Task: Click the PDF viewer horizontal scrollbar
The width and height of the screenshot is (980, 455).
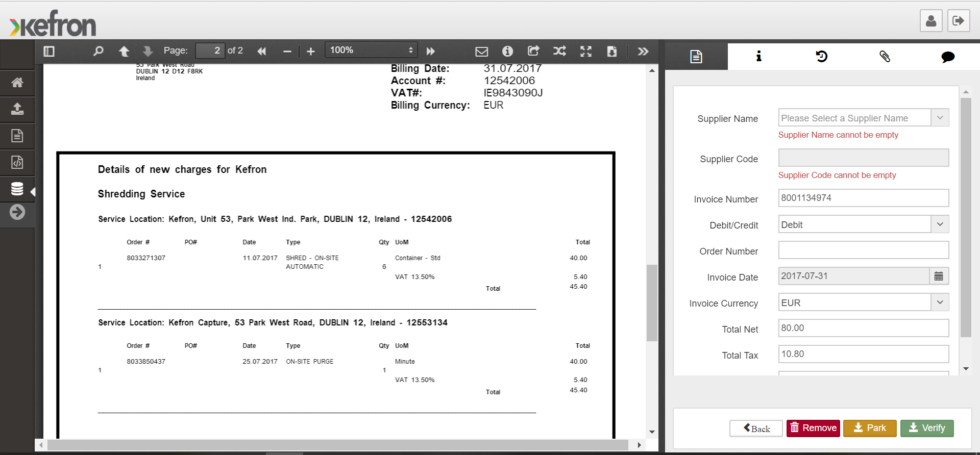Action: [337, 445]
